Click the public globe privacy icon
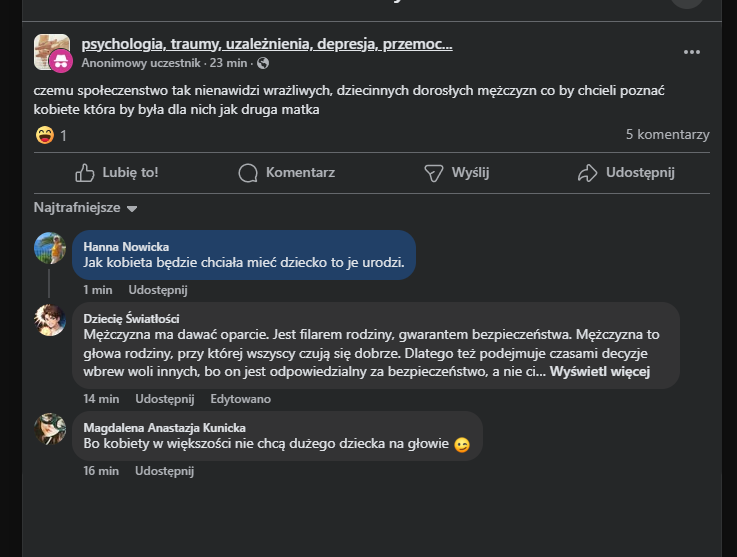 pyautogui.click(x=263, y=63)
